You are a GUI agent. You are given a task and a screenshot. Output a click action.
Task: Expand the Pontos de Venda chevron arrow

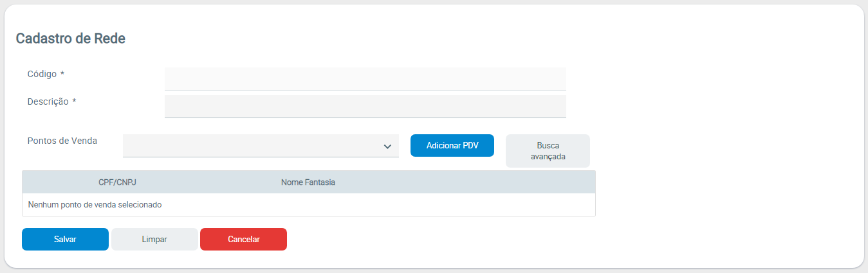[x=387, y=146]
